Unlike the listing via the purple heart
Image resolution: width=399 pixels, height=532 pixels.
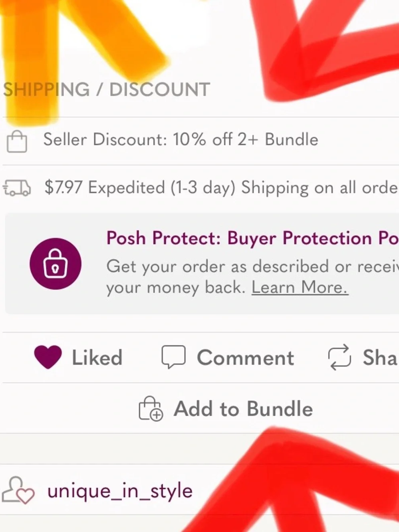coord(48,357)
